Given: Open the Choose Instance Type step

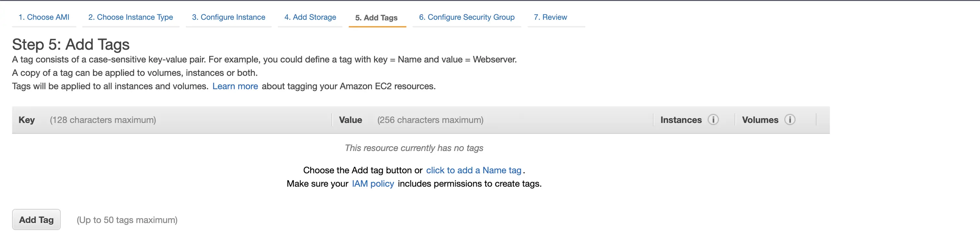Looking at the screenshot, I should click(131, 17).
